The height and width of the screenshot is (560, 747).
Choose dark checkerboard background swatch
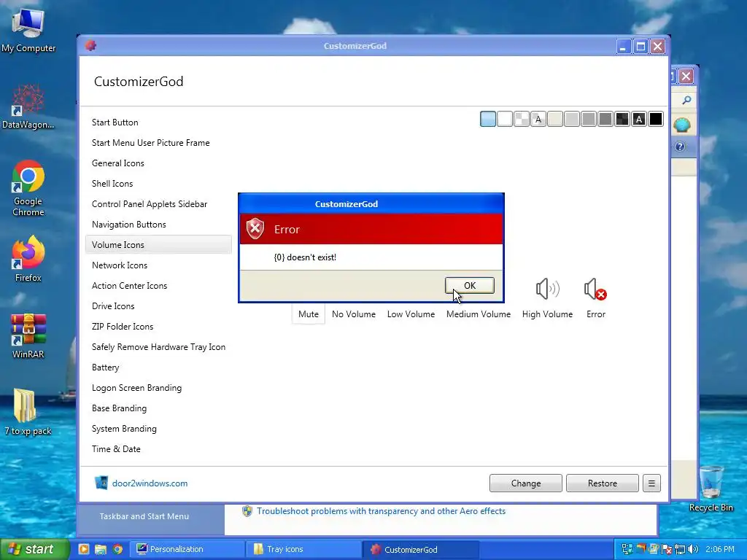[622, 119]
